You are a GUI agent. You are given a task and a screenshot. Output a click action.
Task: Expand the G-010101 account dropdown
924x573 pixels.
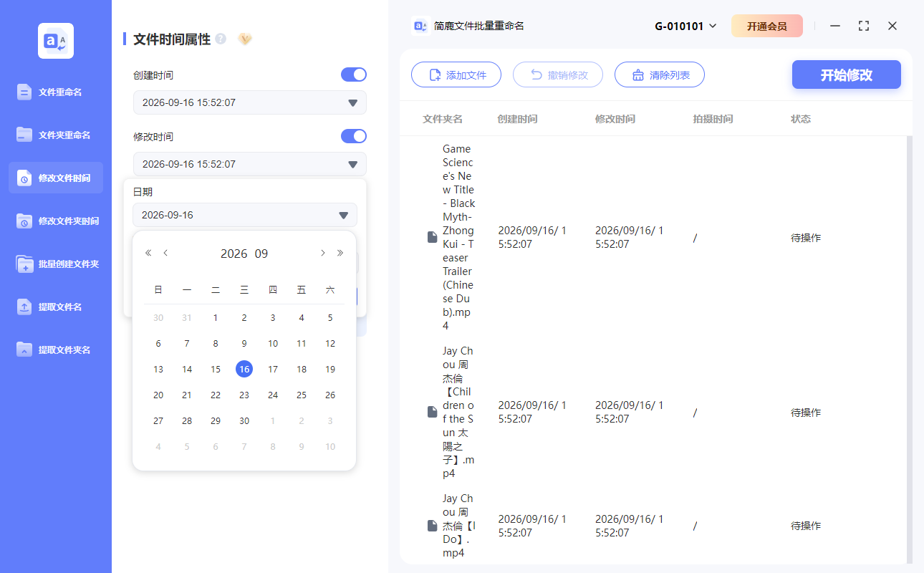pyautogui.click(x=686, y=26)
